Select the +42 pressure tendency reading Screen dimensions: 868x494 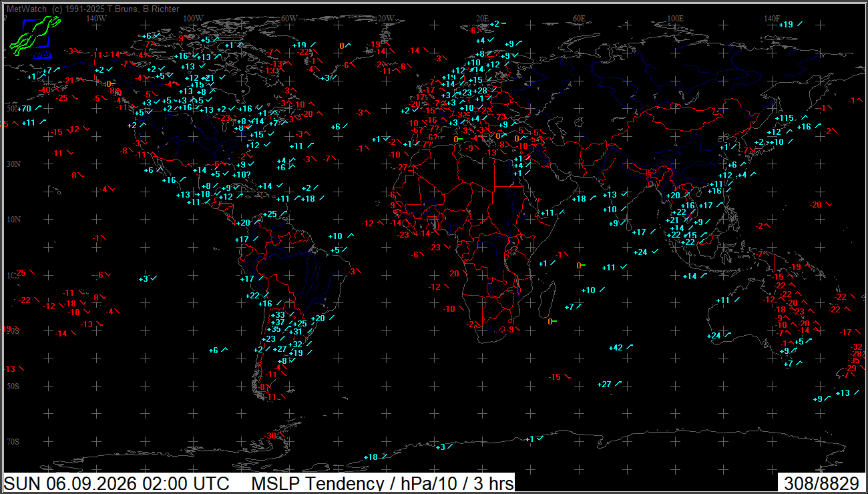616,348
